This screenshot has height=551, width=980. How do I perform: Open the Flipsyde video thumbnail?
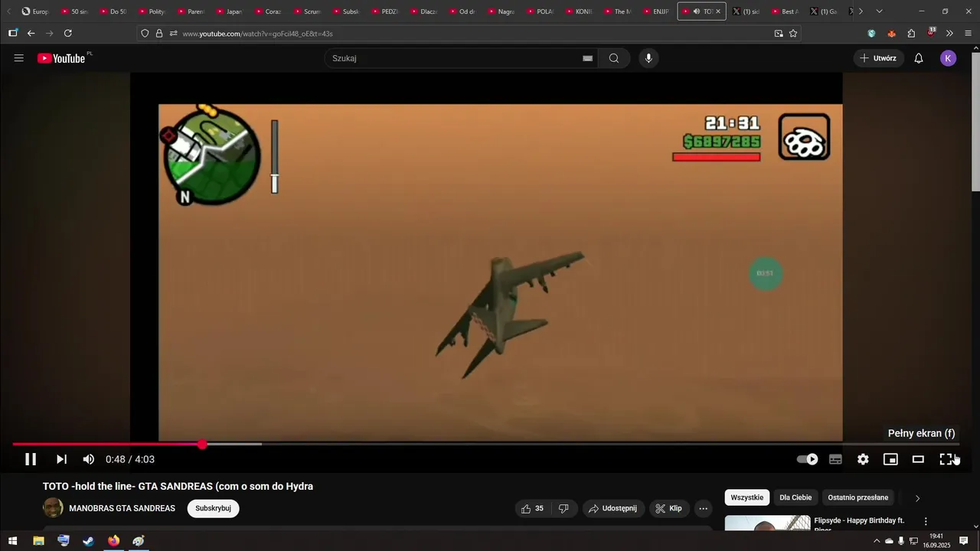pyautogui.click(x=767, y=523)
